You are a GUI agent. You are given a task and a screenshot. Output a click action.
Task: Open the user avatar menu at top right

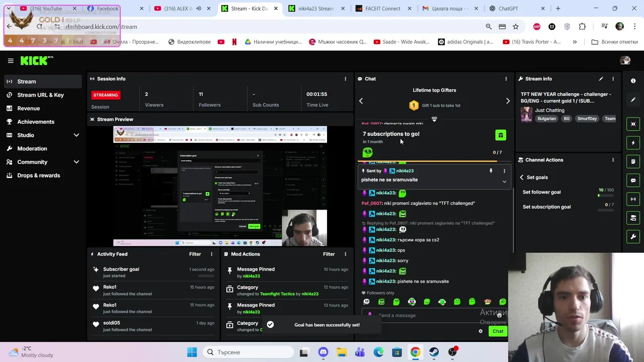[625, 61]
